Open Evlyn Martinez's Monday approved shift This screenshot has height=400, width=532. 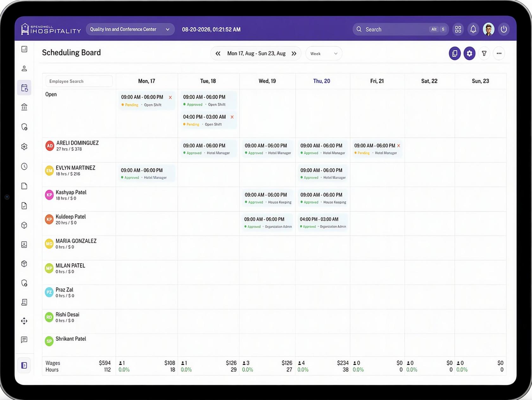point(147,173)
